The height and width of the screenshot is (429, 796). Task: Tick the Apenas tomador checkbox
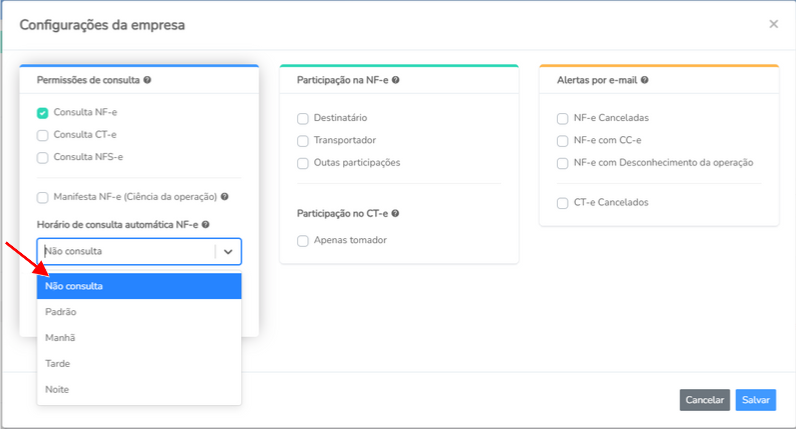click(x=303, y=241)
